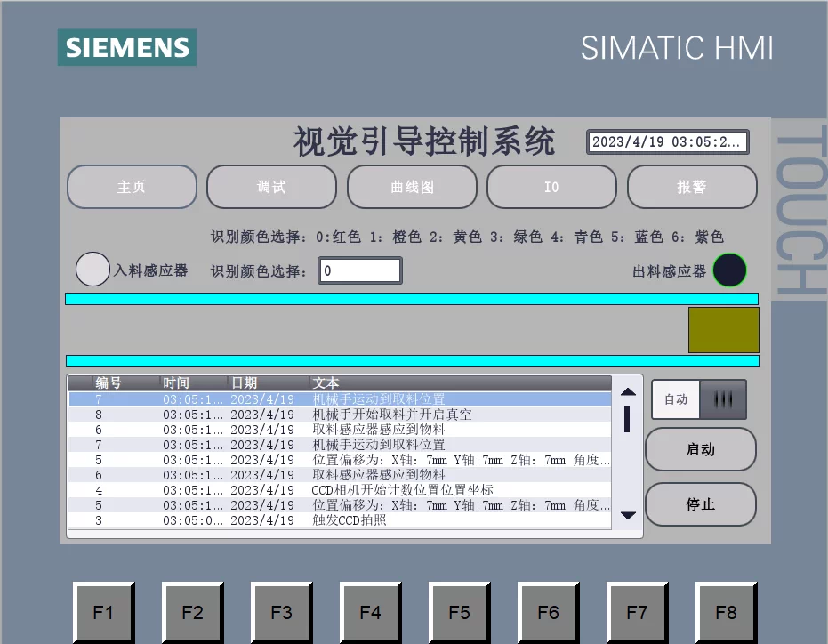Click the date and time display field
This screenshot has width=828, height=644.
tap(667, 141)
